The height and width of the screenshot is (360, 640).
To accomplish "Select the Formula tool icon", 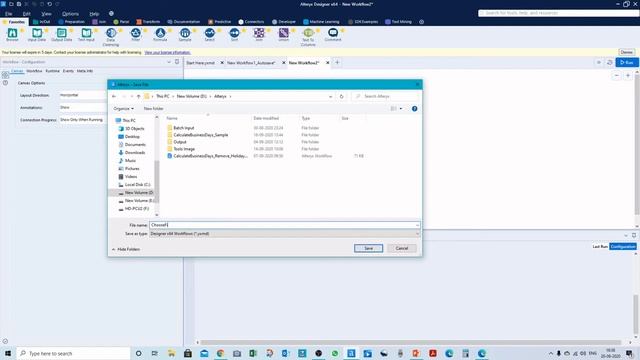I will click(160, 33).
